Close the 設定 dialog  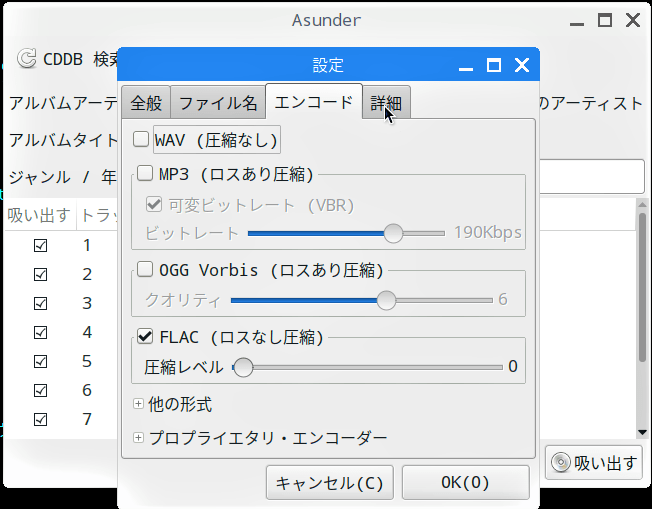click(x=522, y=65)
